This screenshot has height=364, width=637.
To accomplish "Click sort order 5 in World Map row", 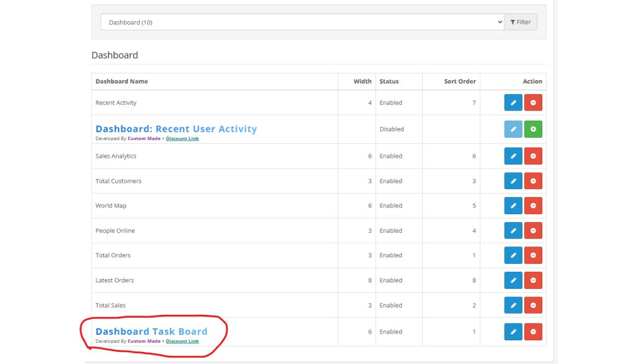I will click(x=474, y=206).
